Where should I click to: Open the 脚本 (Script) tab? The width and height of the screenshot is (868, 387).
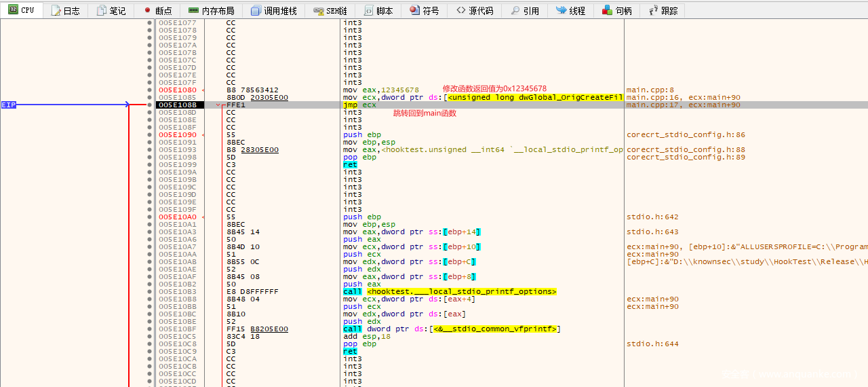click(378, 10)
